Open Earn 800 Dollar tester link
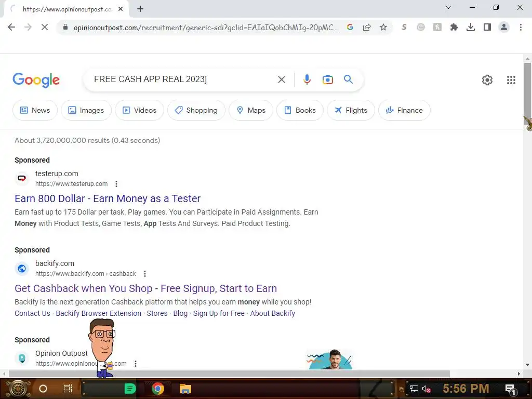 (108, 198)
